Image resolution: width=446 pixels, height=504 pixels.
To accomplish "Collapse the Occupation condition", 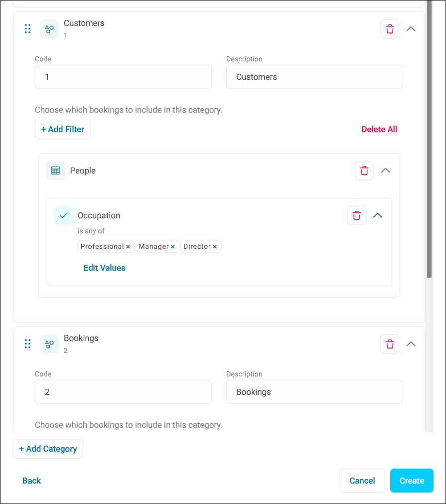I will (x=378, y=215).
